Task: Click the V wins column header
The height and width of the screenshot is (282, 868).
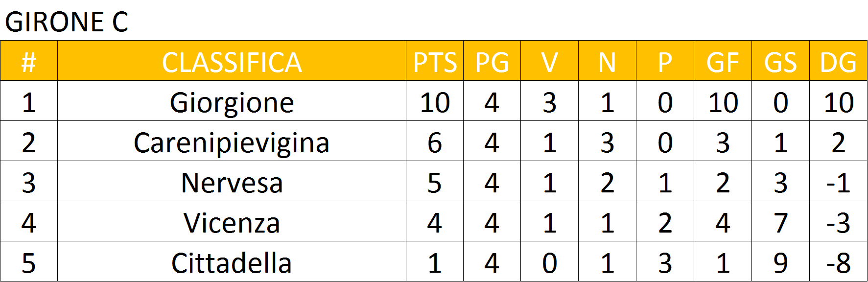Action: [550, 61]
